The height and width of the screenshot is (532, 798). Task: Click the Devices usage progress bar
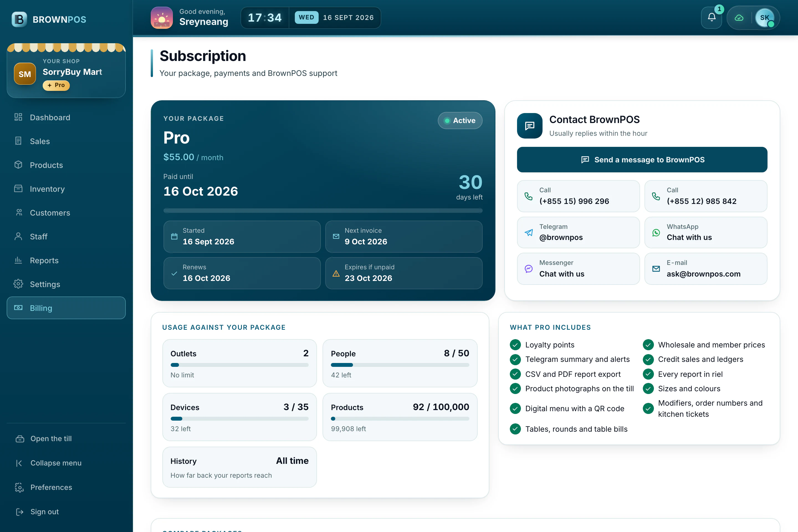point(239,418)
